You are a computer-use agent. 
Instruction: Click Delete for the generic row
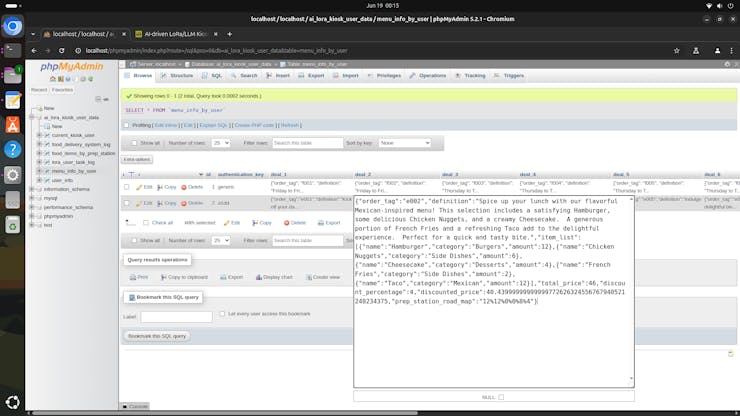tap(192, 187)
